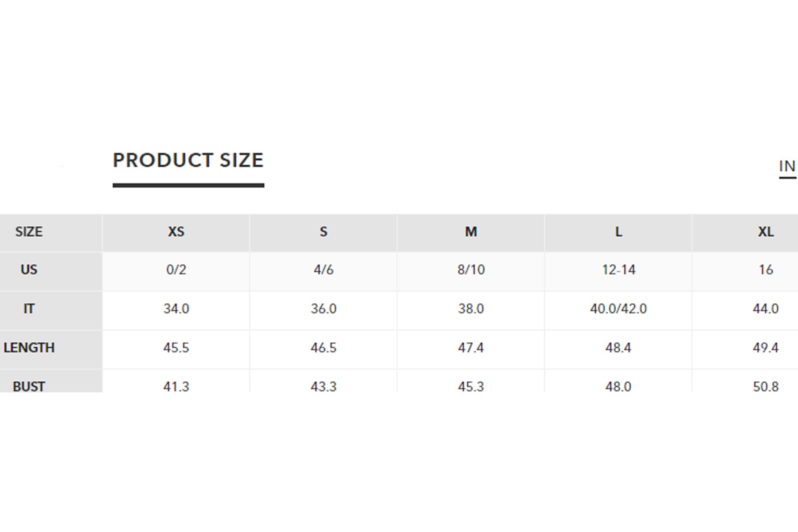Viewport: 798px width, 532px height.
Task: Select the bust value 48.0
Action: (618, 386)
